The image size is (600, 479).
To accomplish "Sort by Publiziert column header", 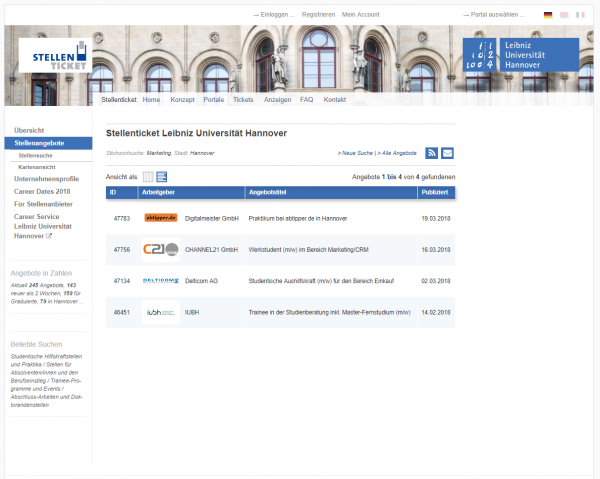I will click(436, 192).
